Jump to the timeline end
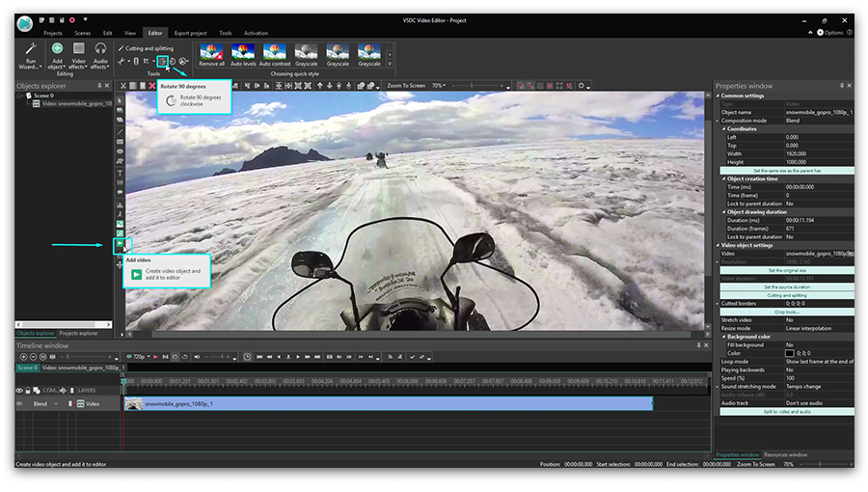The image size is (868, 492). click(317, 357)
